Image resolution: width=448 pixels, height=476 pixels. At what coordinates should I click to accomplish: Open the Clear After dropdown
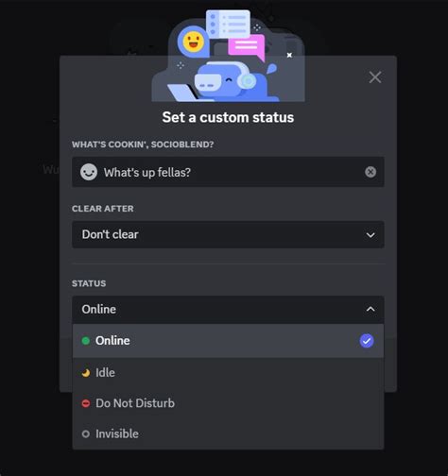coord(228,234)
